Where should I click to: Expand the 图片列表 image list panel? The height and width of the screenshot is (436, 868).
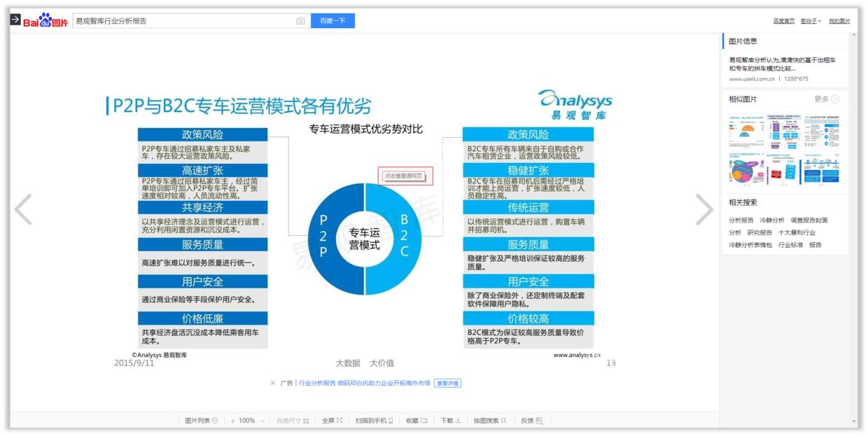(210, 421)
